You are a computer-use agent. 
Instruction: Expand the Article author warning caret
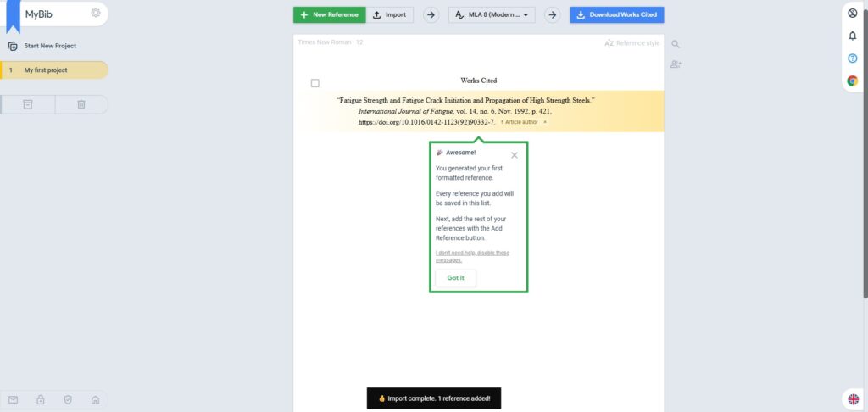coord(545,122)
